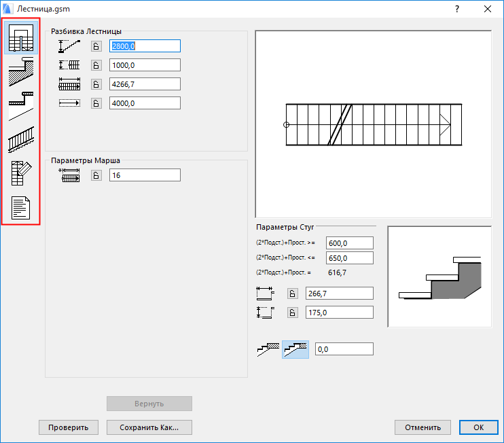The width and height of the screenshot is (504, 443).
Task: Click the tread count field showing 16
Action: point(145,175)
